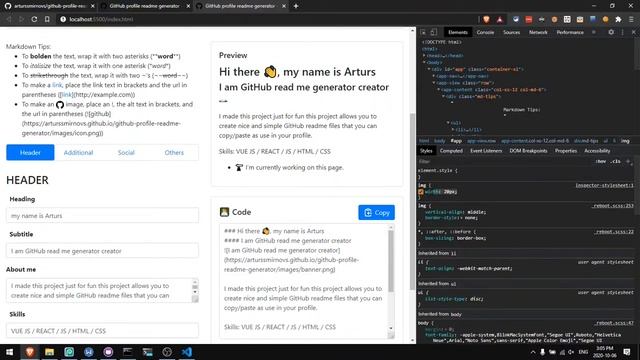
Task: Open File Explorer from the taskbar
Action: [49, 352]
